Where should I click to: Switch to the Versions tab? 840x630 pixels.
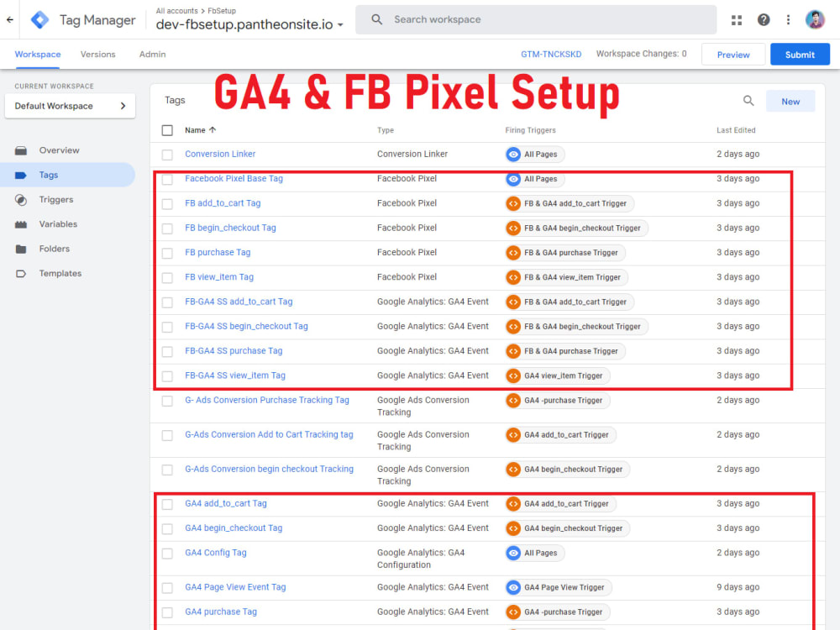pos(98,54)
